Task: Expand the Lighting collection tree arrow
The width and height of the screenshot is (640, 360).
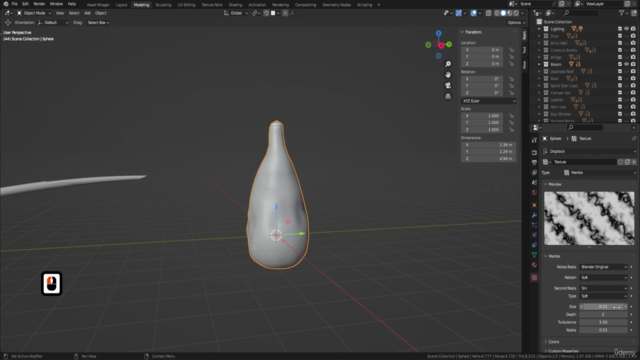Action: 539,29
